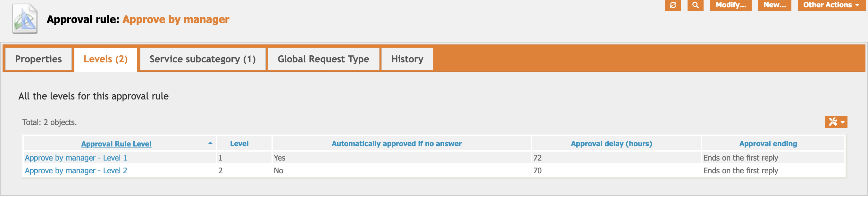This screenshot has width=868, height=197.
Task: Sort by Approval delay (hours) column
Action: [x=611, y=144]
